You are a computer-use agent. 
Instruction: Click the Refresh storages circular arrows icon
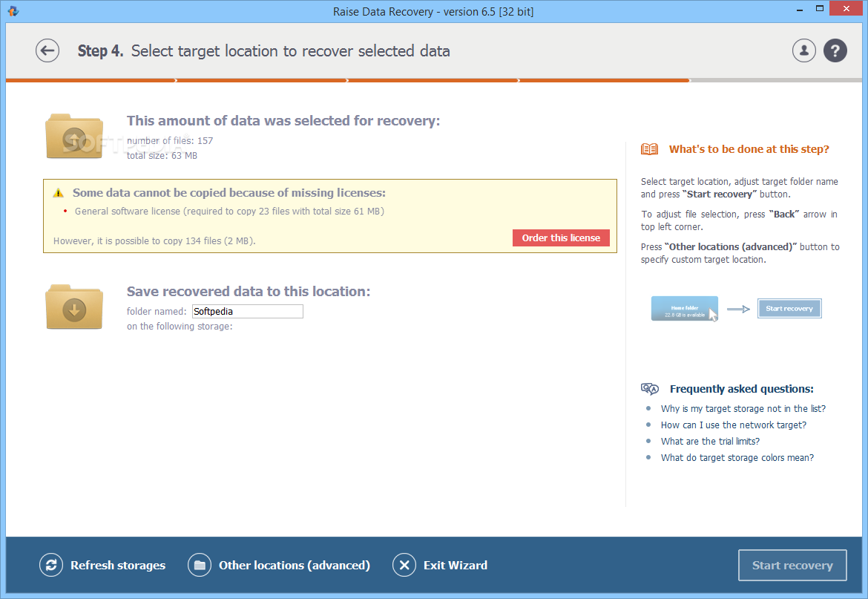point(51,566)
